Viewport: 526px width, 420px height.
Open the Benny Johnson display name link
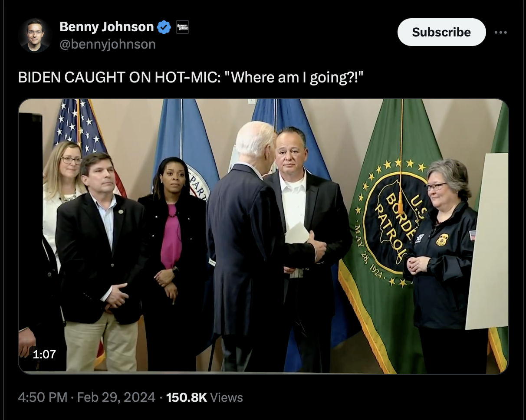point(106,27)
